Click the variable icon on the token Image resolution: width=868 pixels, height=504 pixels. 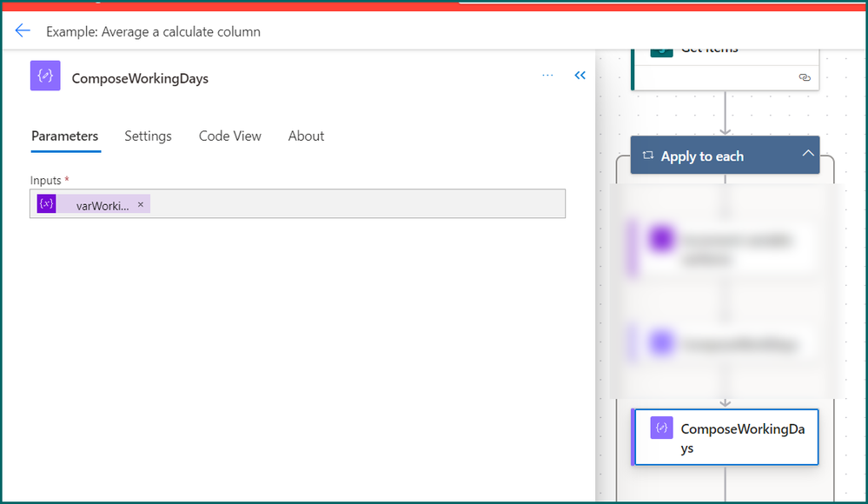pos(47,204)
